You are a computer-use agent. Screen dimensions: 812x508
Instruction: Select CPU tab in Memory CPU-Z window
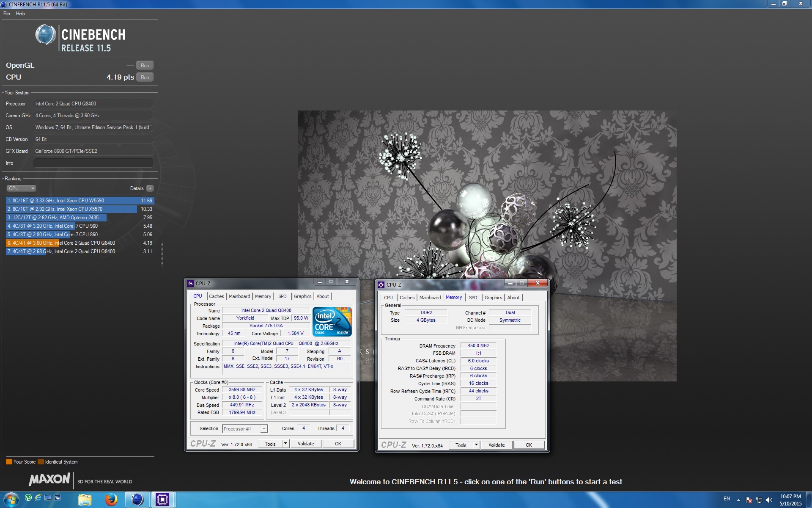coord(388,298)
